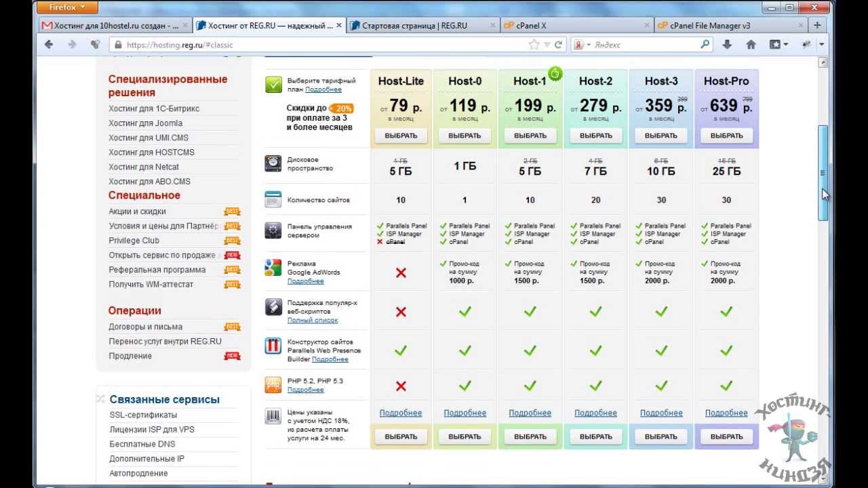
Task: Reload the page with the refresh icon
Action: pyautogui.click(x=558, y=45)
